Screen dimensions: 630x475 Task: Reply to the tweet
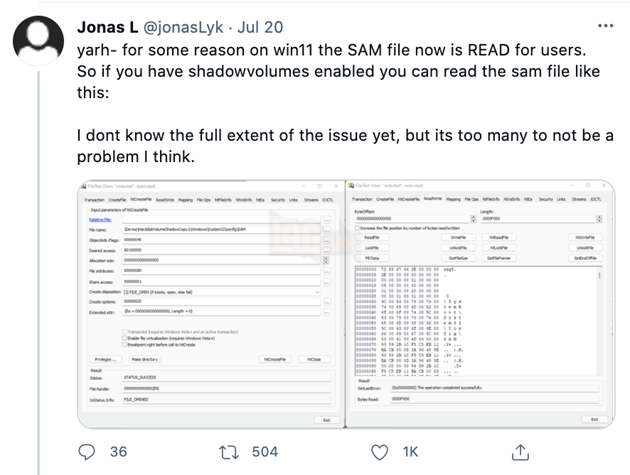coord(92,452)
